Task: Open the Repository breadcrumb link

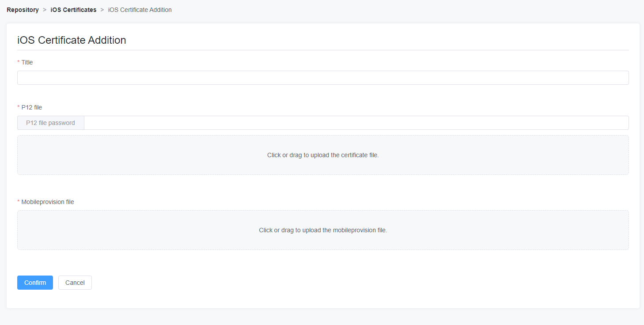Action: [23, 10]
